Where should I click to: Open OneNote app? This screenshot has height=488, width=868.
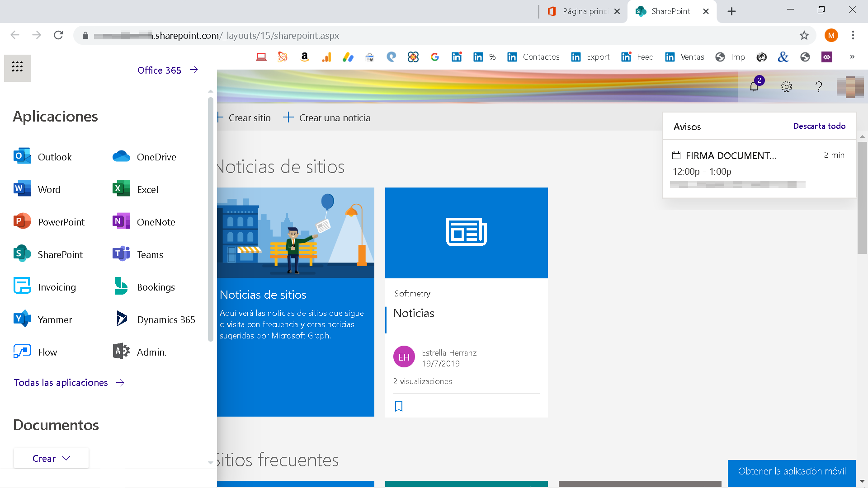(144, 222)
